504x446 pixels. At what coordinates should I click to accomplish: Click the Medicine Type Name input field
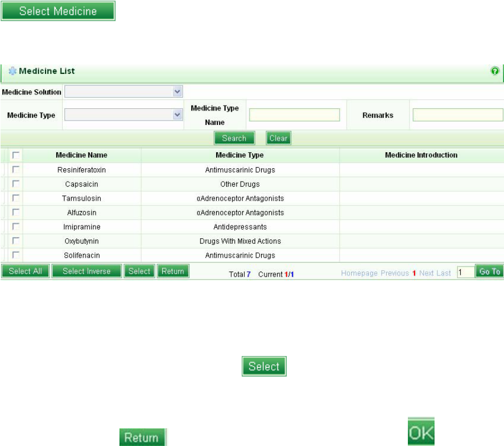pos(295,115)
